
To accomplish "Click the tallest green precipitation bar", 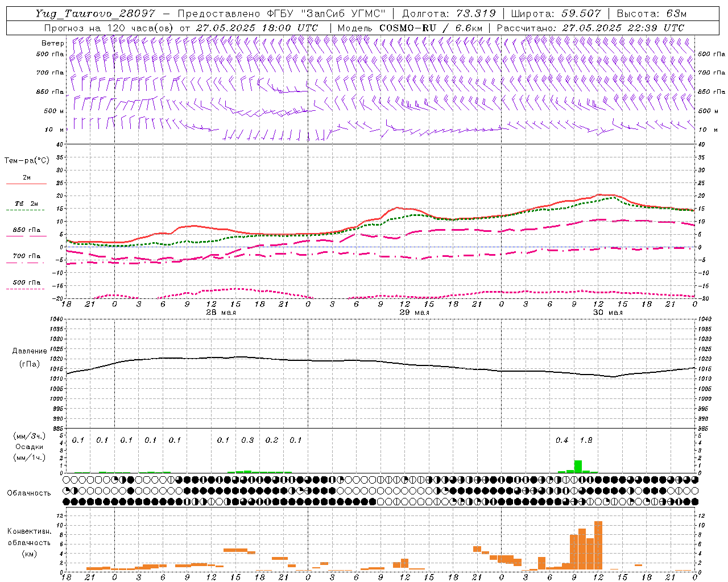I will 578,467.
